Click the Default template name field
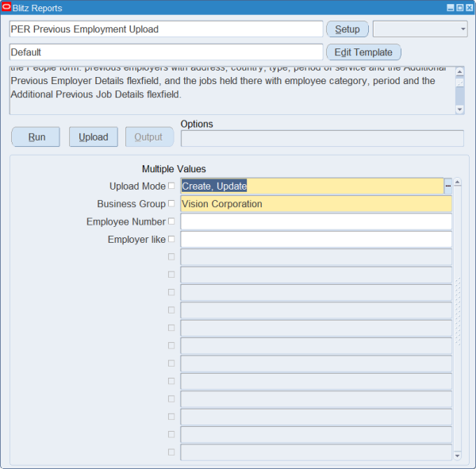This screenshot has width=476, height=469. [166, 52]
